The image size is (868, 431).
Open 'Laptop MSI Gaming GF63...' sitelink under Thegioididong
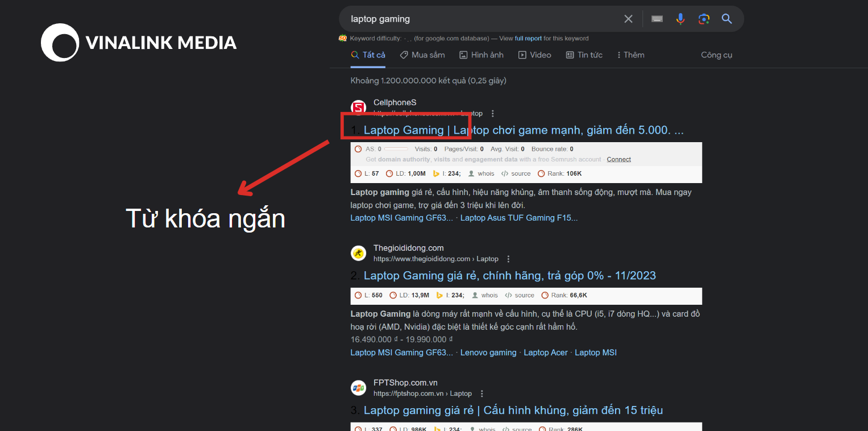pyautogui.click(x=402, y=353)
